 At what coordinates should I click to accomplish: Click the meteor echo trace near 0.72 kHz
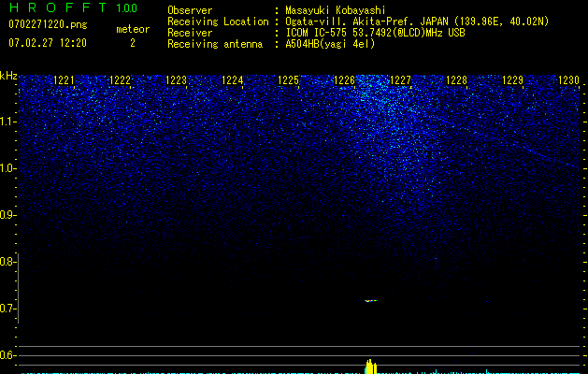pyautogui.click(x=370, y=300)
